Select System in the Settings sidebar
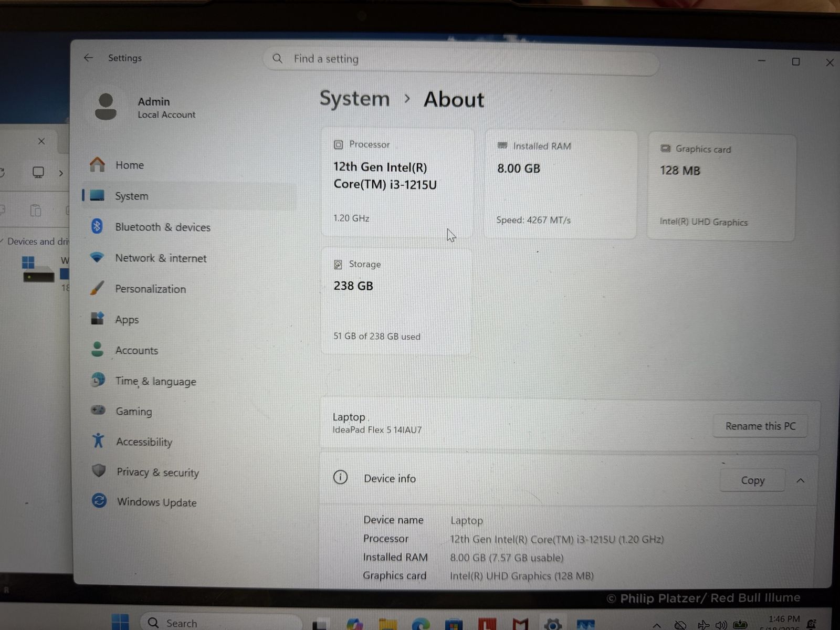This screenshot has height=630, width=840. point(189,196)
